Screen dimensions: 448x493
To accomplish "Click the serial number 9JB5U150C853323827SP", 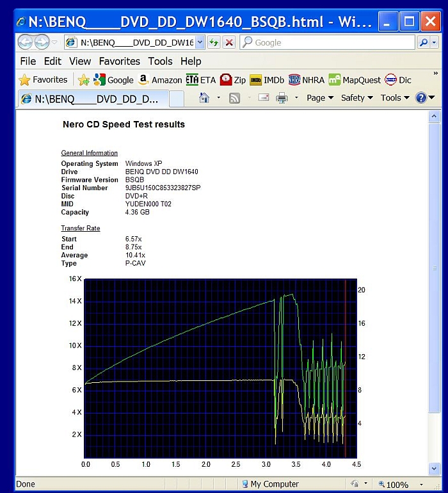I will [163, 188].
